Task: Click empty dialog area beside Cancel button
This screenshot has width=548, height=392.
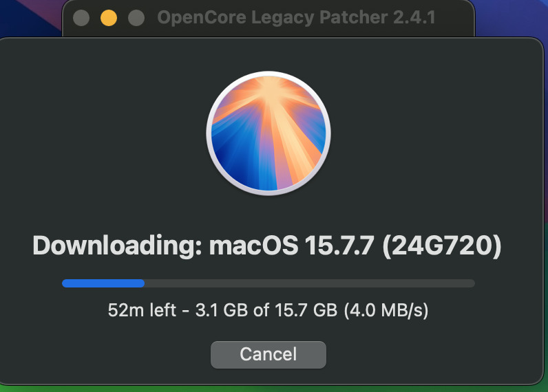Action: [x=419, y=355]
